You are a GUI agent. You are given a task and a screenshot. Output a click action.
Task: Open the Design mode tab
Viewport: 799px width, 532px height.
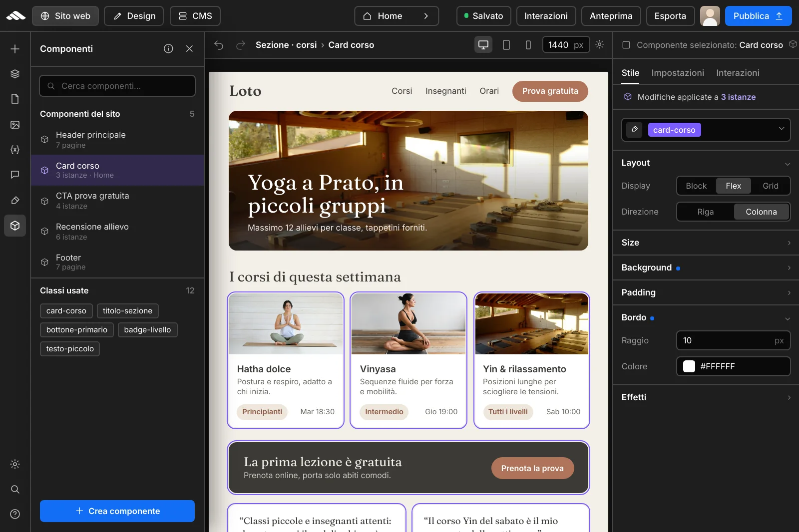[134, 16]
